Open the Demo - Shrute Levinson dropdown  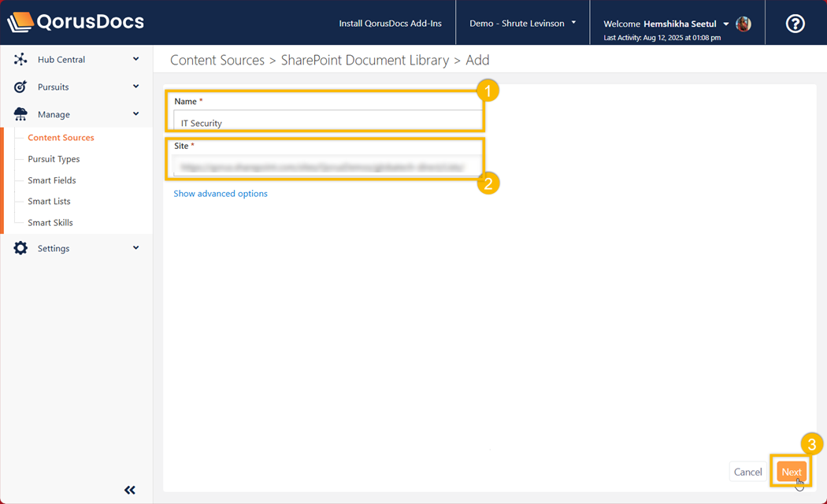(523, 24)
